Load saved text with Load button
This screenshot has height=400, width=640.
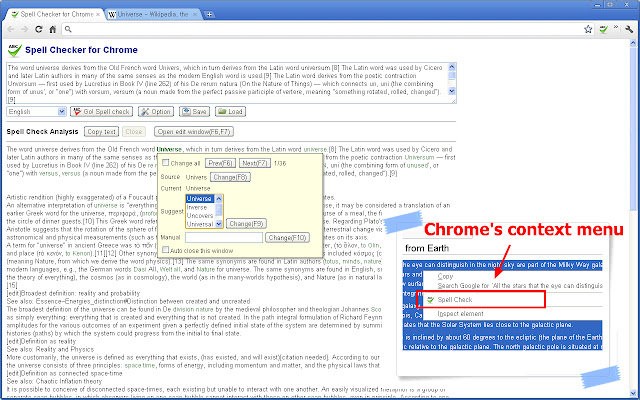[x=228, y=112]
